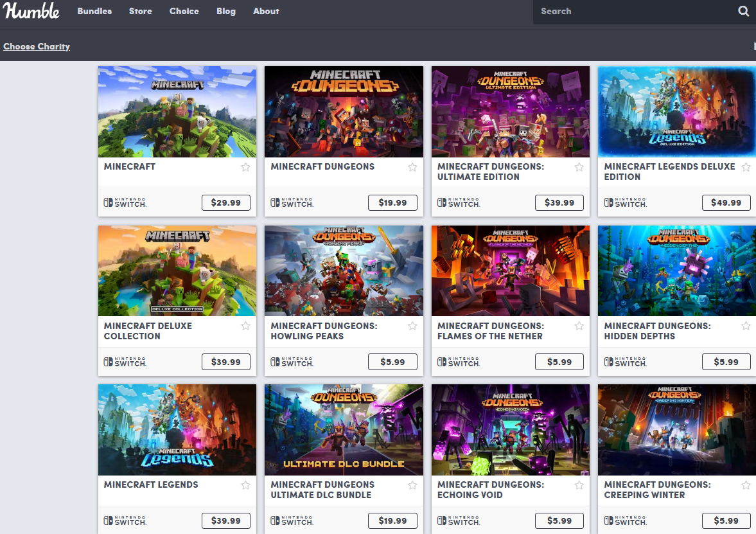This screenshot has width=756, height=534.
Task: Open "MINECRAFT DUNGEONS: ECHOING VOID" title
Action: [x=491, y=490]
